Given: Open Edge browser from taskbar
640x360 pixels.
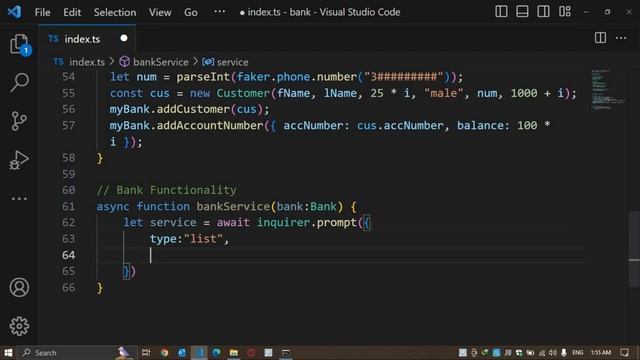Looking at the screenshot, I should tap(216, 353).
